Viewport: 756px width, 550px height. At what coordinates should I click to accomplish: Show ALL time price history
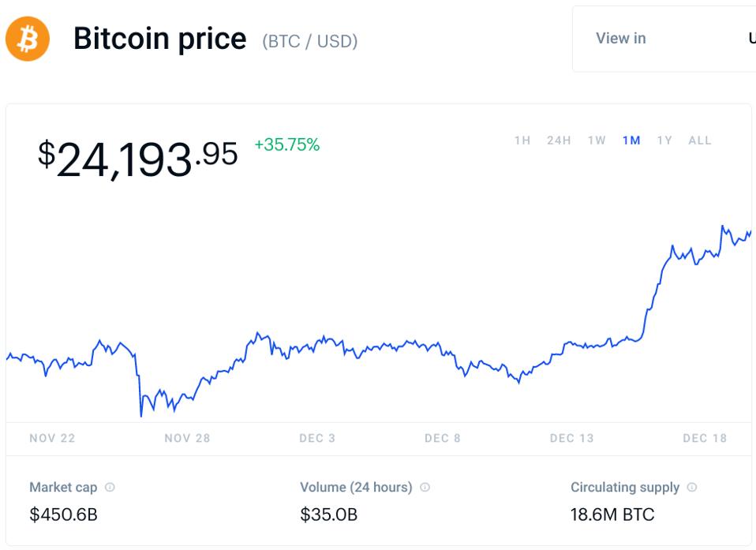(x=700, y=140)
